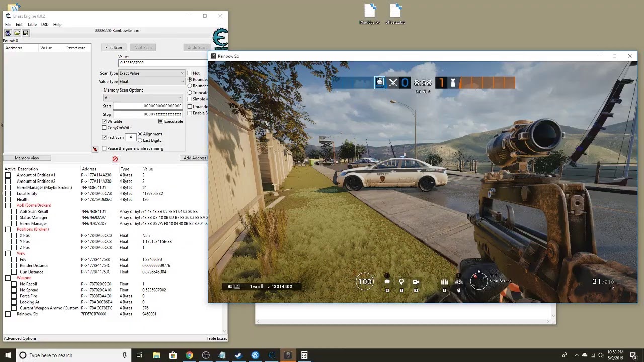Click the Stop address field
Viewport: 644px width, 362px height.
[148, 114]
